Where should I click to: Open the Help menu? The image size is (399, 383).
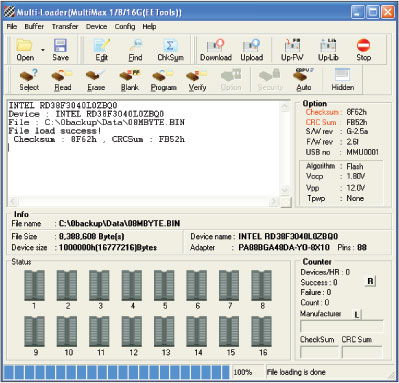(x=149, y=26)
